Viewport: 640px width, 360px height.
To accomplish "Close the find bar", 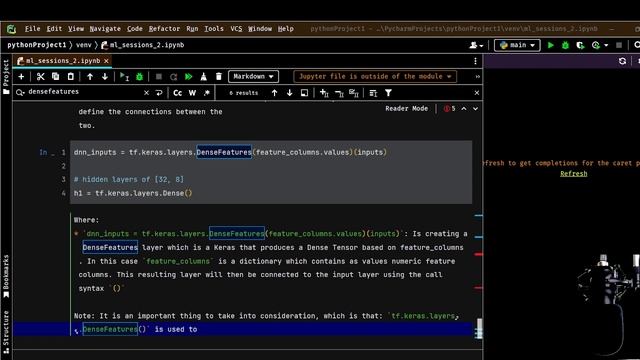I will point(476,93).
